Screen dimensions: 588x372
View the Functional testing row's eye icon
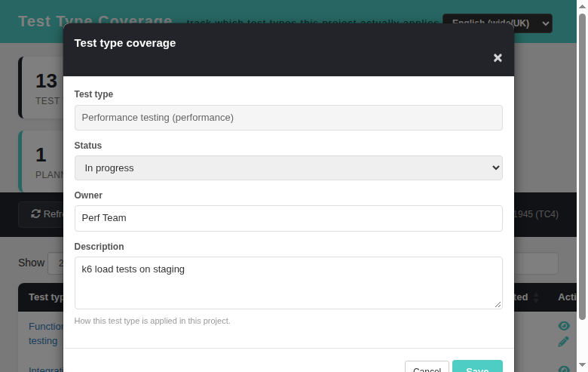(564, 326)
